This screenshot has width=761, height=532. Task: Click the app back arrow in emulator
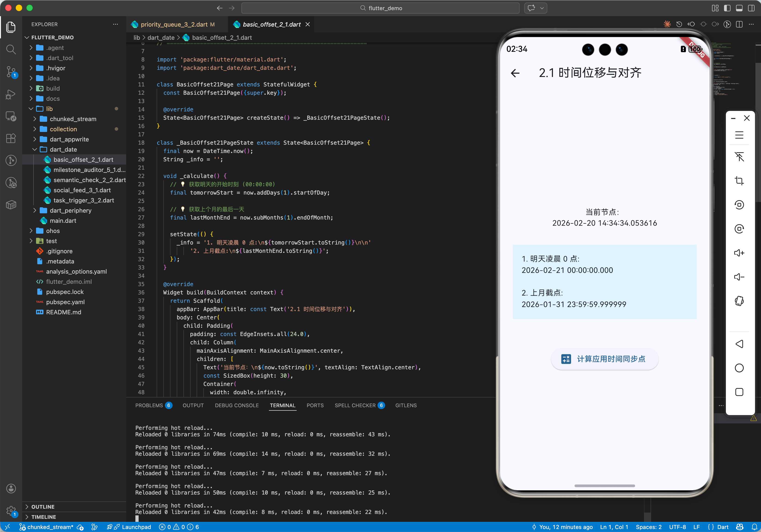(x=515, y=73)
